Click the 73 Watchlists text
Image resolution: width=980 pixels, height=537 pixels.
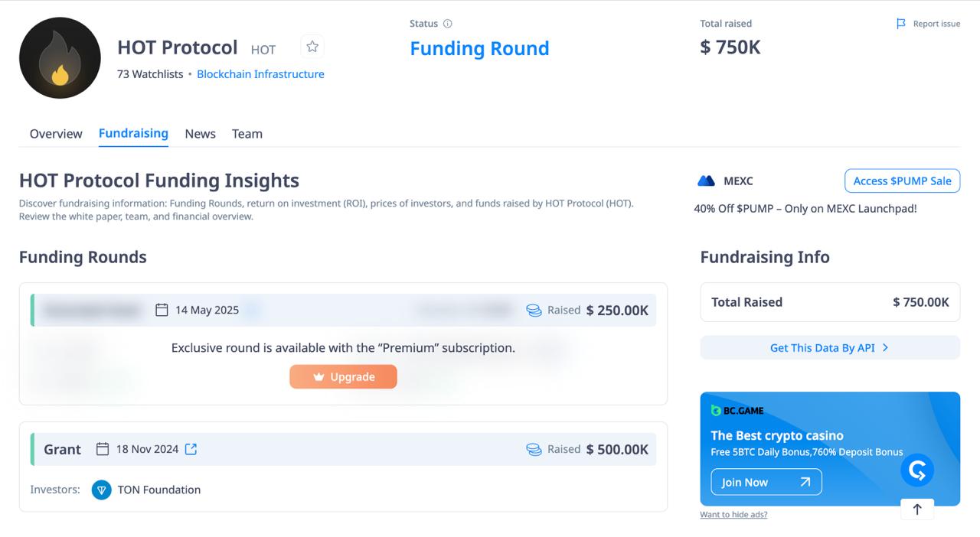(x=150, y=74)
